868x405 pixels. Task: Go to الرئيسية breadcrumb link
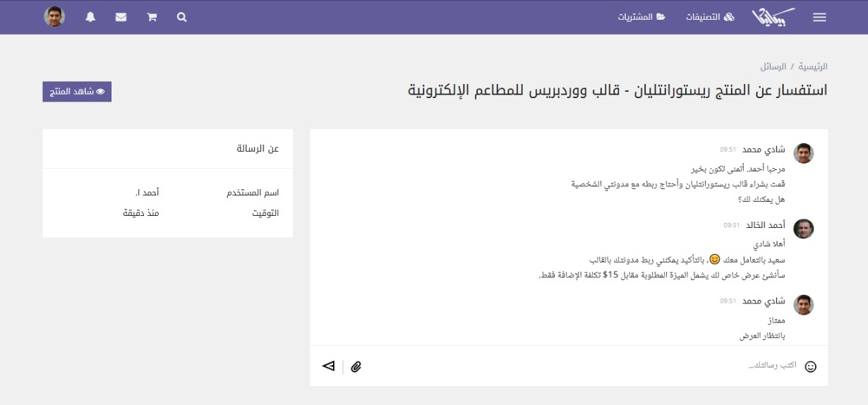coord(812,66)
